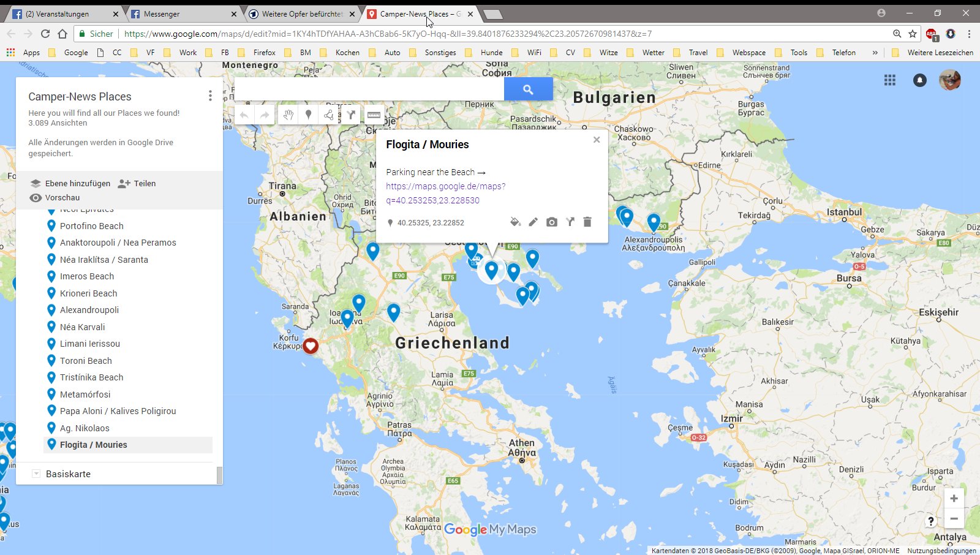Select the hand pan tool
Viewport: 980px width, 555px height.
click(x=288, y=115)
